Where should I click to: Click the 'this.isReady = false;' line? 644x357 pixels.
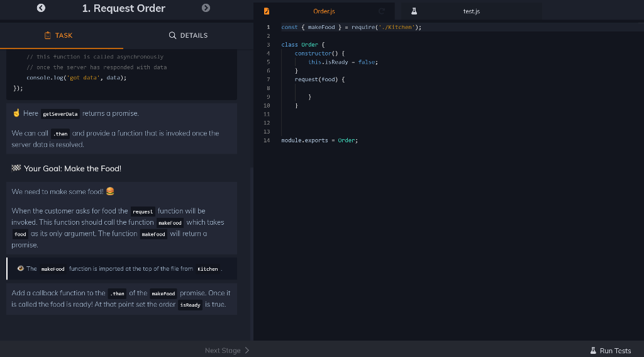pos(343,62)
